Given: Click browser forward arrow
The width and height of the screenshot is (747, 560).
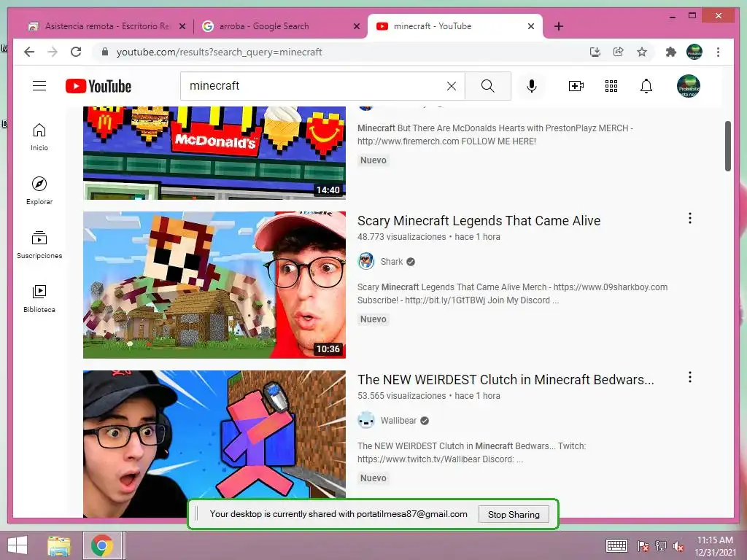Looking at the screenshot, I should coord(53,52).
